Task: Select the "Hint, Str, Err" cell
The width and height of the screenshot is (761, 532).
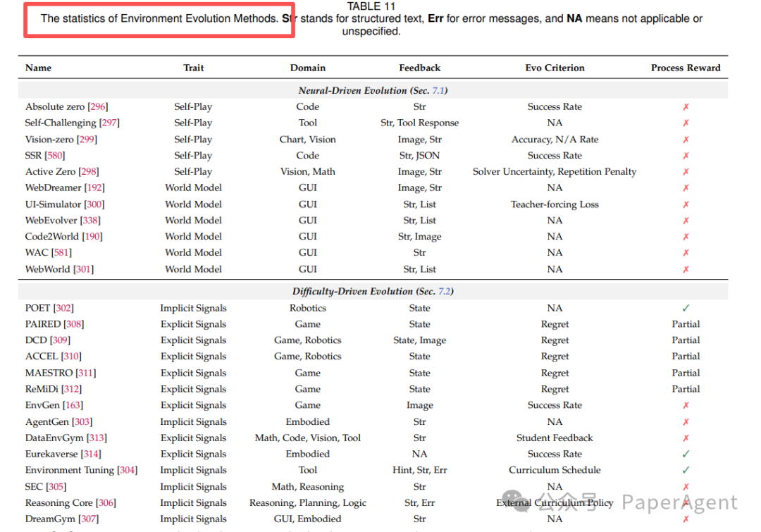Action: [420, 470]
